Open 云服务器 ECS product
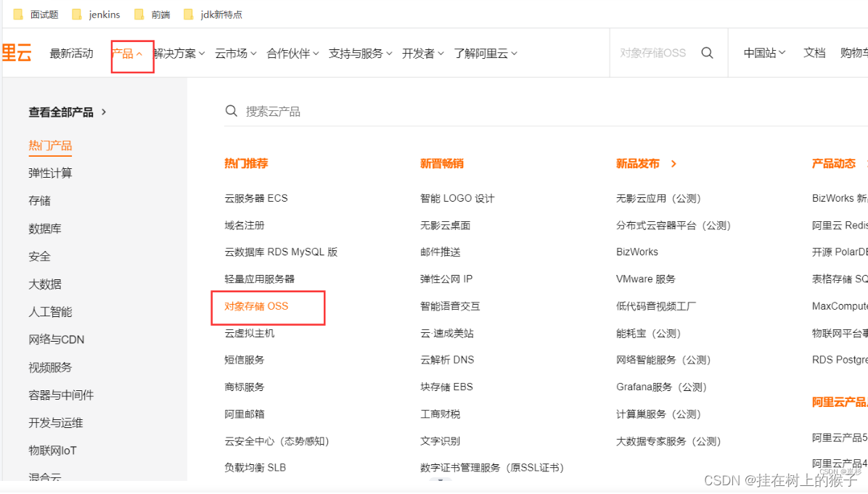This screenshot has width=868, height=494. coord(255,198)
